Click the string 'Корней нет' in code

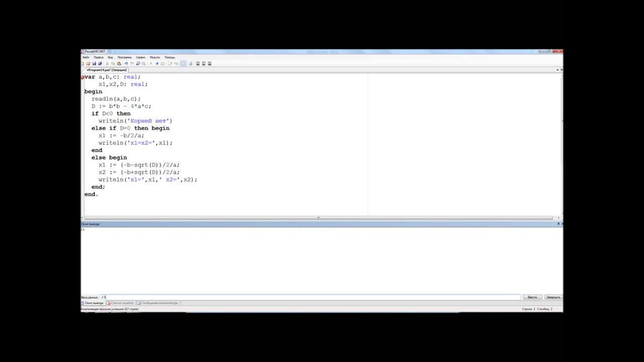148,121
